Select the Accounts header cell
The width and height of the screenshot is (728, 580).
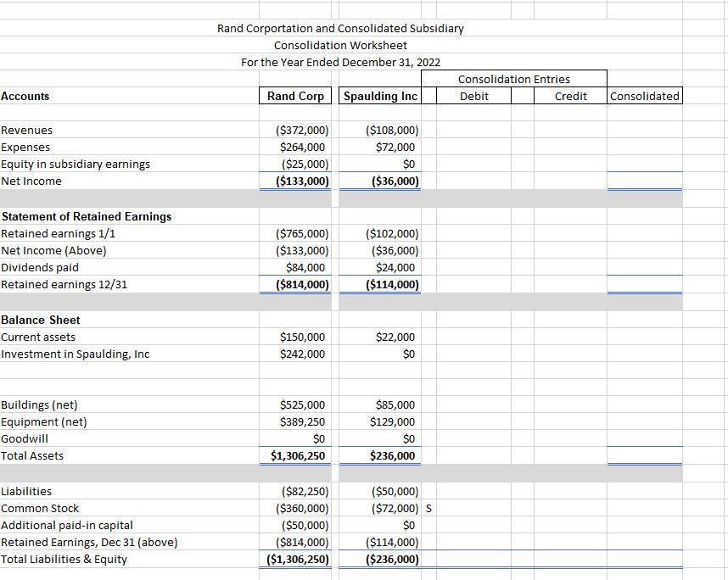click(25, 96)
